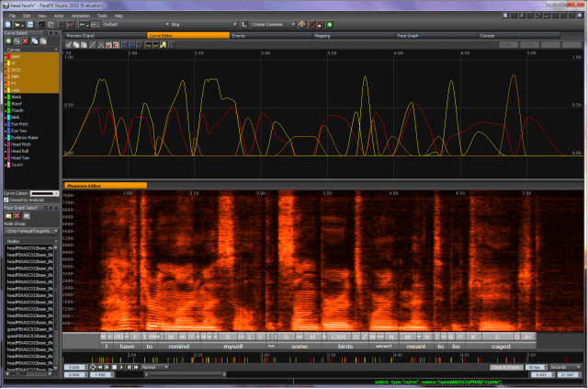Open the King animation dropdown

pyautogui.click(x=204, y=25)
